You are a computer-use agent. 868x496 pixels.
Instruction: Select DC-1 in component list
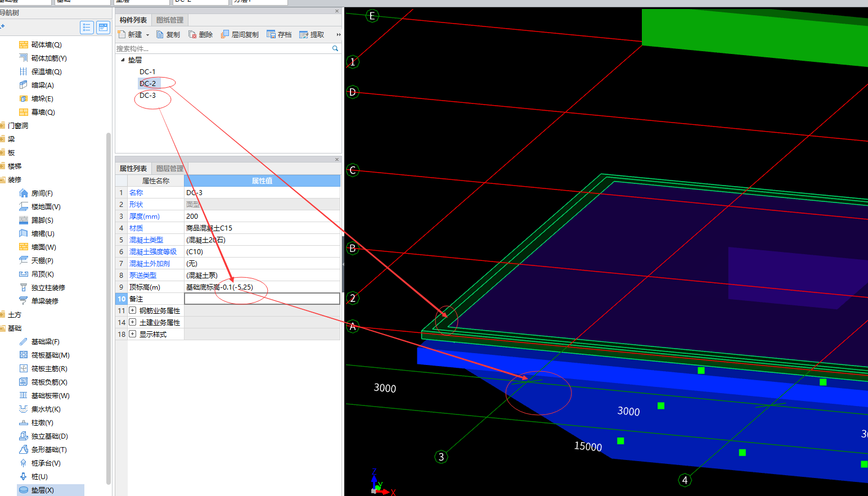(x=147, y=71)
